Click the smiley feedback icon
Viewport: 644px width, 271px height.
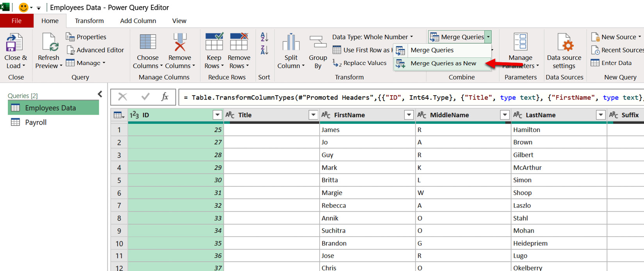click(x=23, y=7)
